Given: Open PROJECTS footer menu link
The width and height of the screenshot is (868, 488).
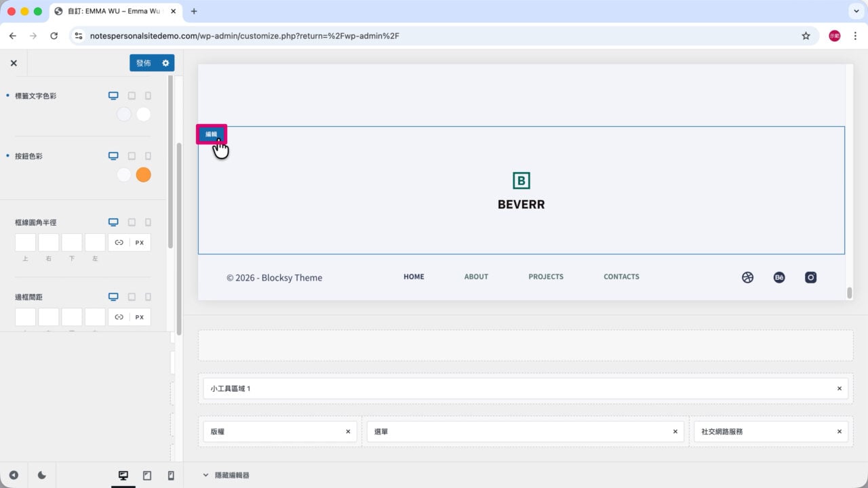Looking at the screenshot, I should click(546, 277).
